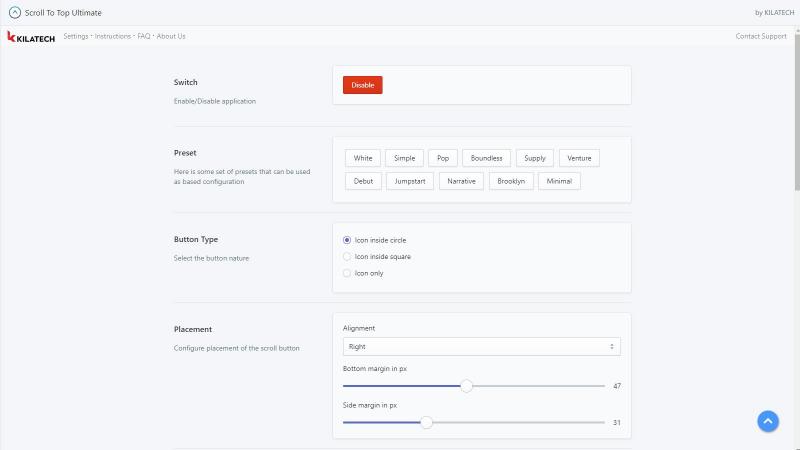Apply the Simple preset
800x450 pixels.
[x=405, y=158]
